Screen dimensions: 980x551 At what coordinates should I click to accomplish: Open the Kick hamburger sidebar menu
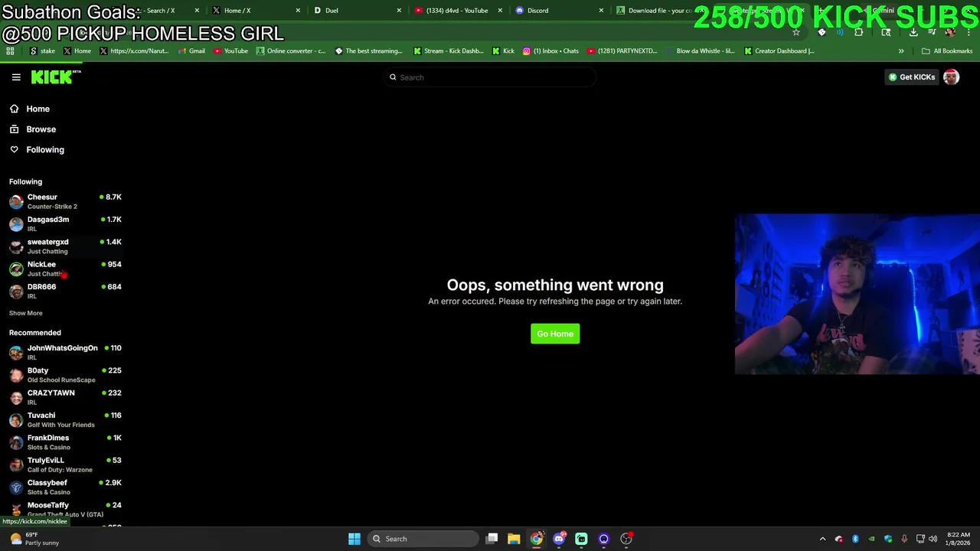(x=16, y=77)
